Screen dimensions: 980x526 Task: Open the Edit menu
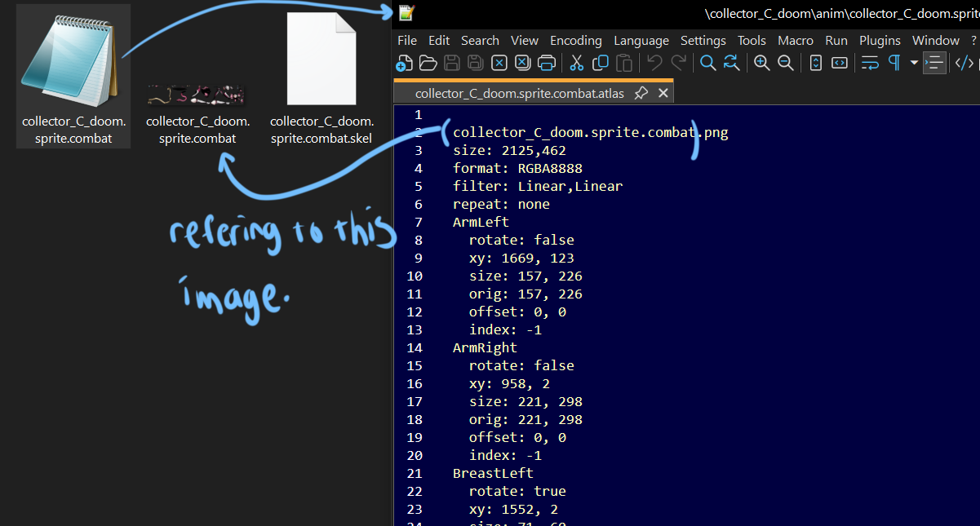pyautogui.click(x=439, y=40)
